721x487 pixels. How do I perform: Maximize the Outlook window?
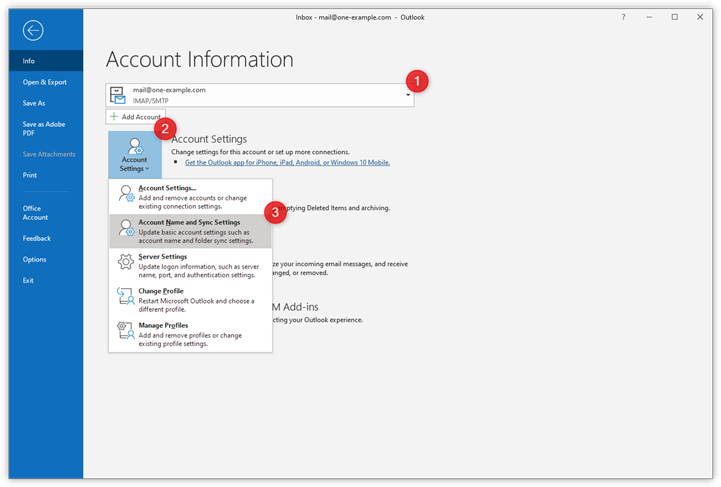click(x=675, y=17)
